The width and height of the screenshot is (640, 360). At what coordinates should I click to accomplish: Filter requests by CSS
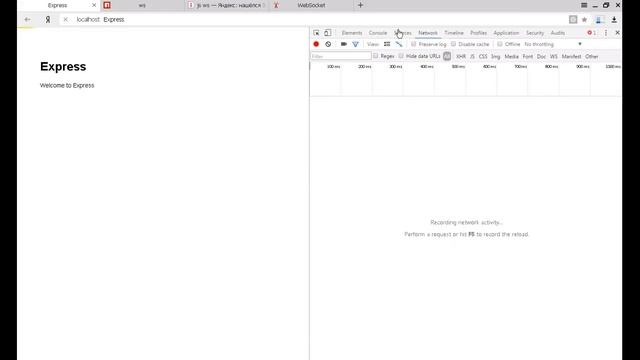tap(483, 56)
